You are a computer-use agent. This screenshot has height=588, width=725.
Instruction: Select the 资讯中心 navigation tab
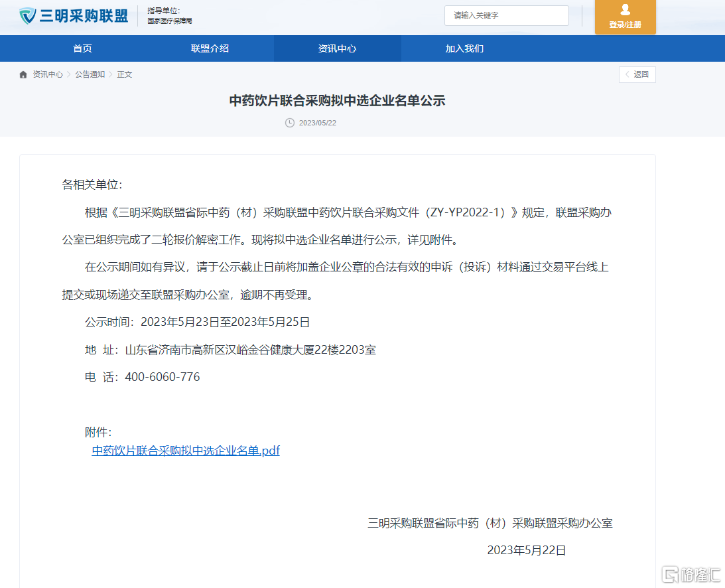pos(337,48)
